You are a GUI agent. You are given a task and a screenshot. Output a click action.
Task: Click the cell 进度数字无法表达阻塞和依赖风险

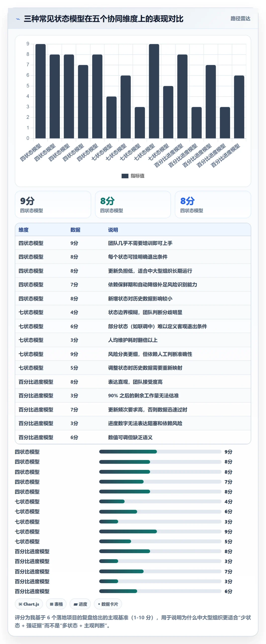[x=145, y=423]
